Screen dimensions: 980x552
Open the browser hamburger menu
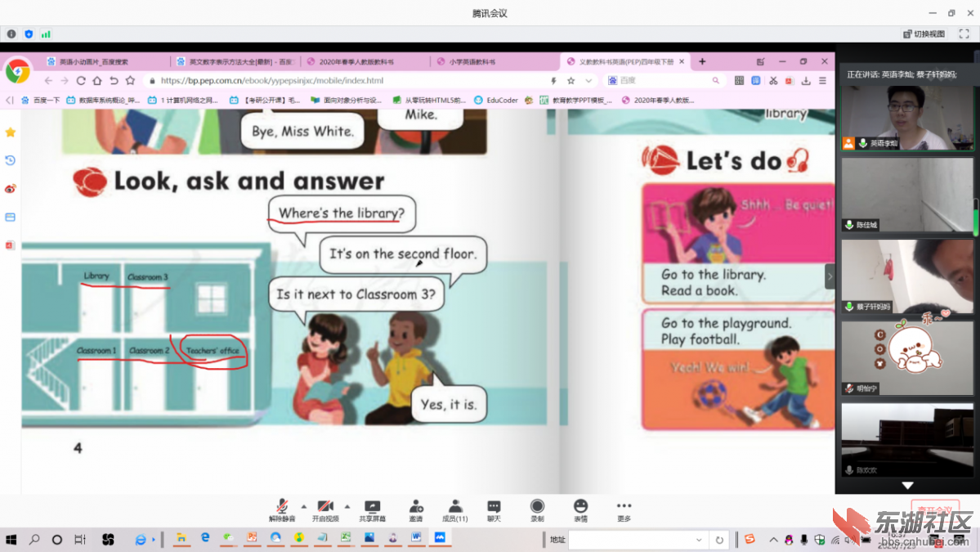pos(822,81)
